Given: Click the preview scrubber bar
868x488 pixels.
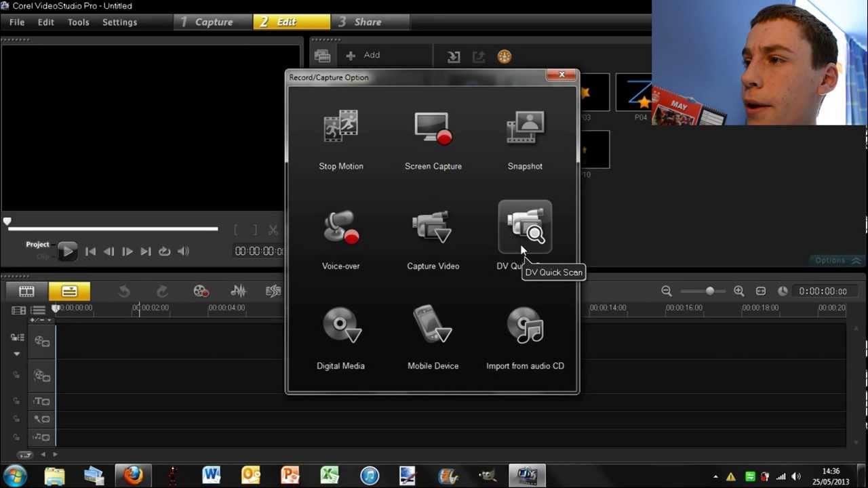Looking at the screenshot, I should point(112,228).
